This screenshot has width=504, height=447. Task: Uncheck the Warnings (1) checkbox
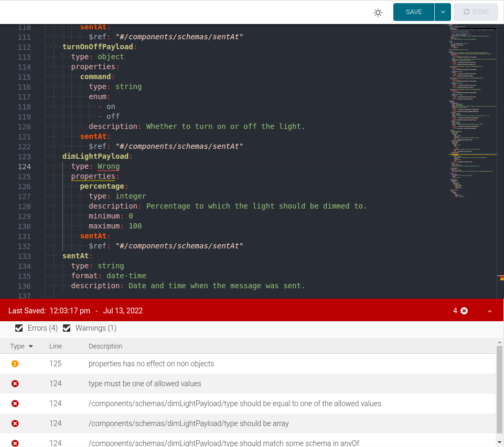[x=67, y=328]
